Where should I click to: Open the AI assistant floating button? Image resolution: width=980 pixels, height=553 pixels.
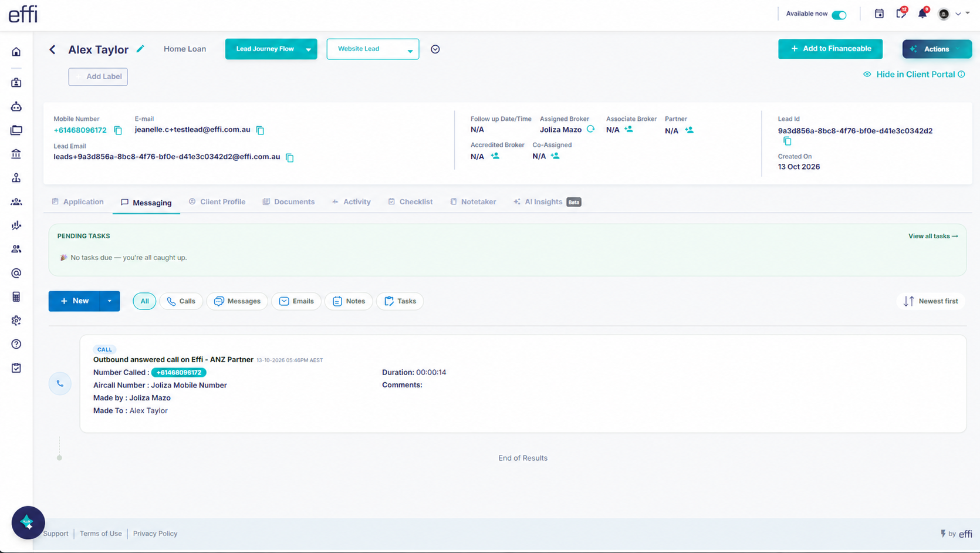point(28,522)
